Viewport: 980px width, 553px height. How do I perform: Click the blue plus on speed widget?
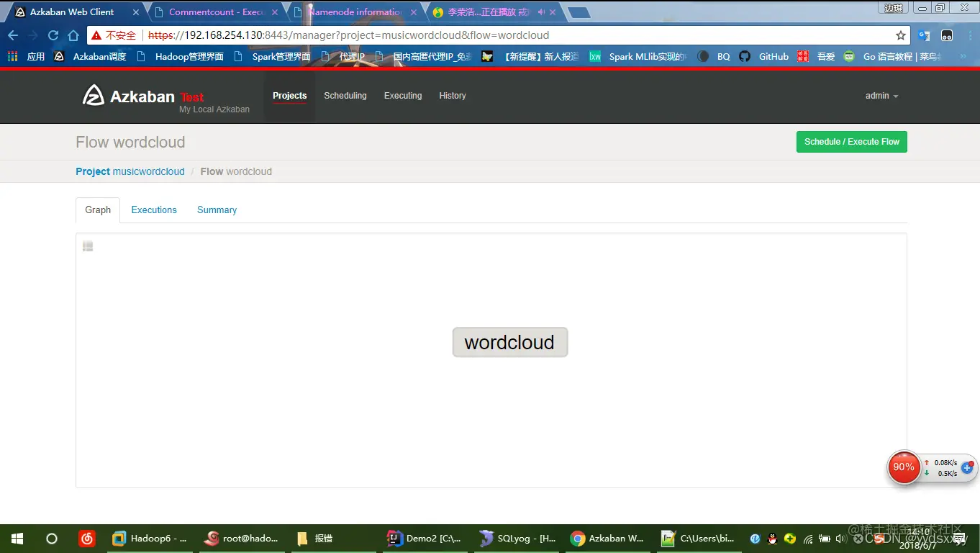967,467
